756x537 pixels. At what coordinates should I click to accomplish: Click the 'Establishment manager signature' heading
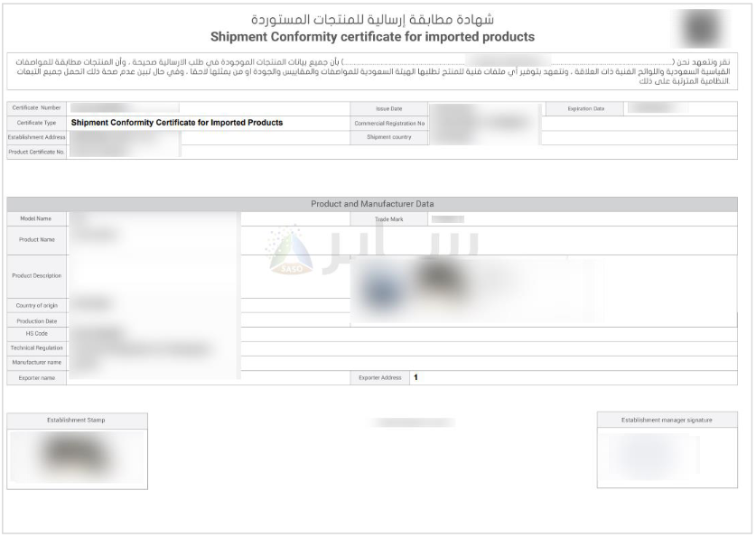coord(667,421)
